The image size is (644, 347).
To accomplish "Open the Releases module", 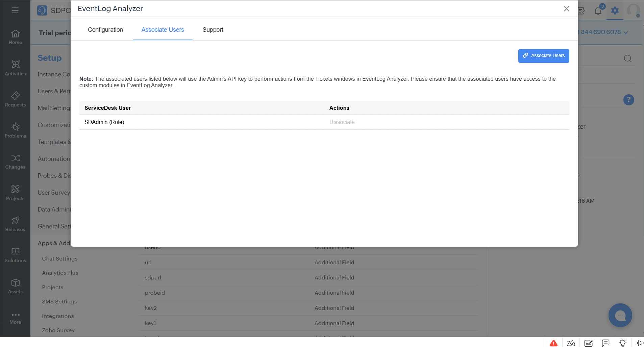I will tap(15, 224).
